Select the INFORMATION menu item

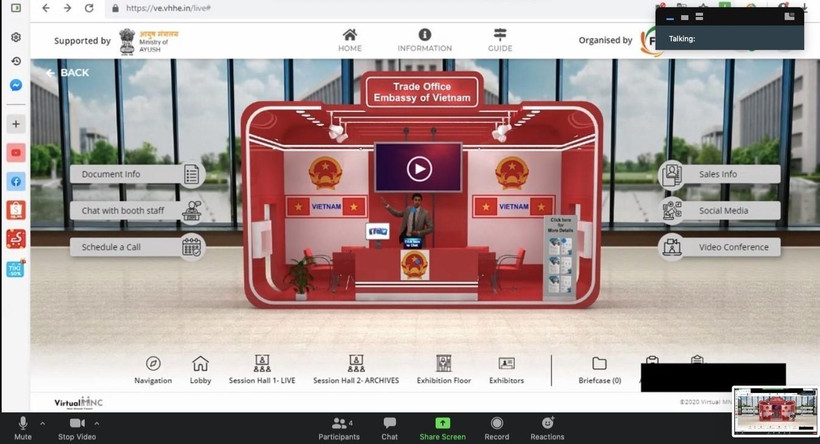425,39
